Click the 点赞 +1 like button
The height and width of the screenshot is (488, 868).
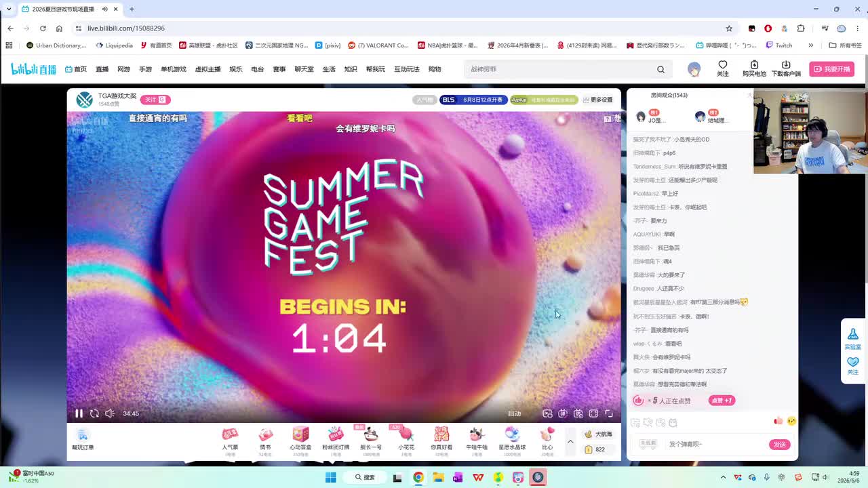722,401
